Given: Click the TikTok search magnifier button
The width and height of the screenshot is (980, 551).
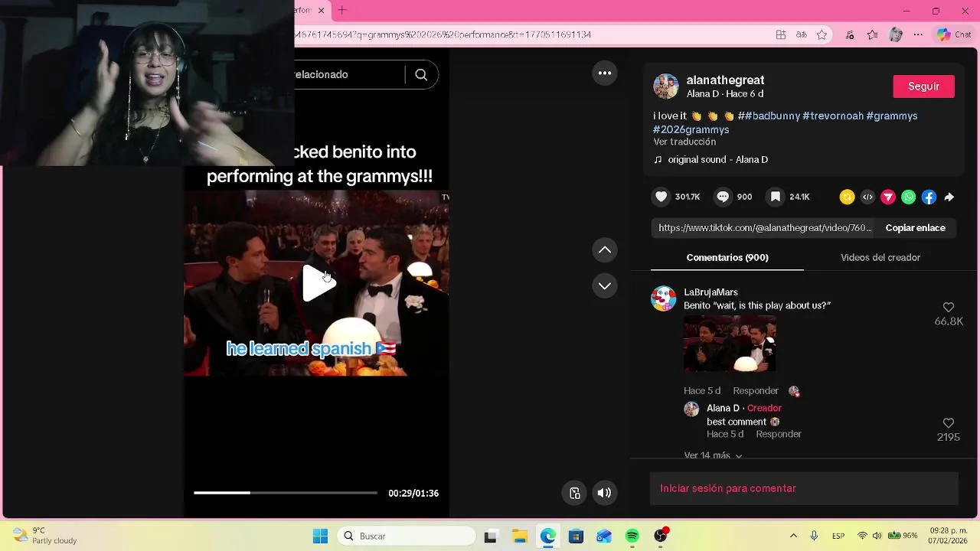Looking at the screenshot, I should (421, 74).
